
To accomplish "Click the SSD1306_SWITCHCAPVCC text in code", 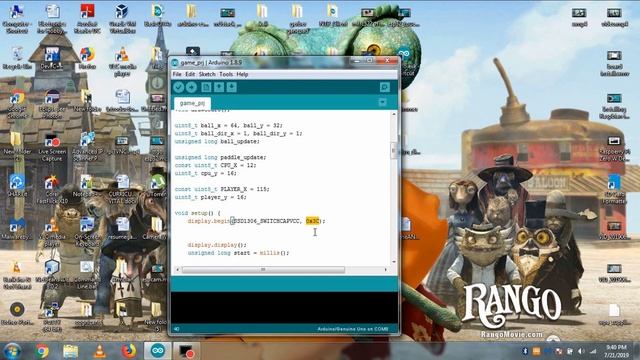I will [267, 221].
